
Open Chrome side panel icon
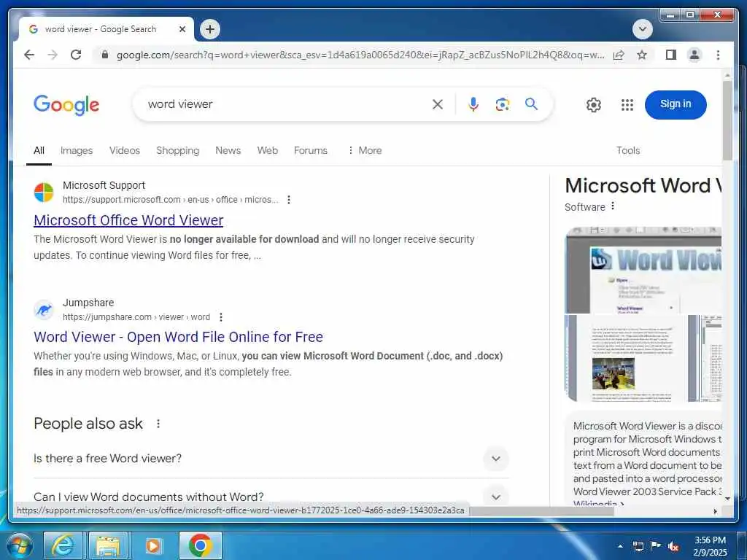pos(671,55)
